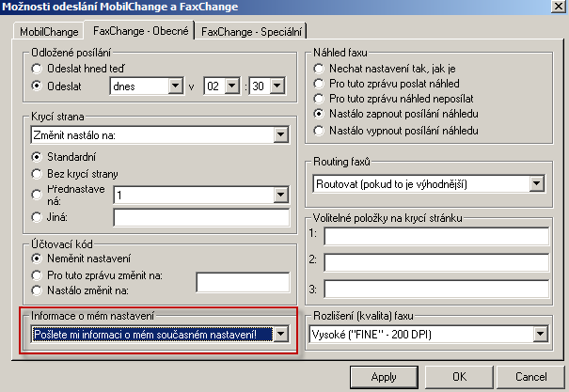Choose the 'Standardní' cover page option
The image size is (569, 392).
coord(37,157)
